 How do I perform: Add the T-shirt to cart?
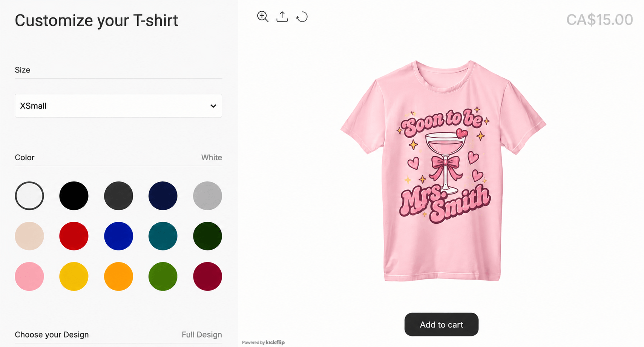442,324
